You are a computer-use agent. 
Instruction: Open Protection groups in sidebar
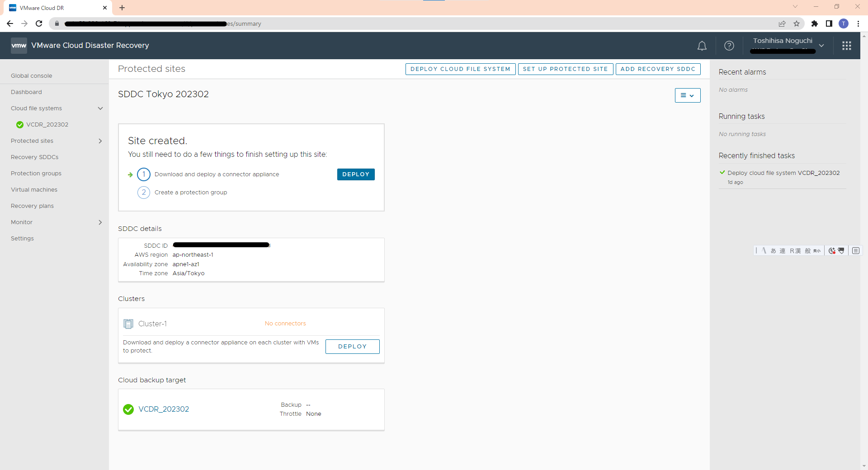tap(36, 174)
